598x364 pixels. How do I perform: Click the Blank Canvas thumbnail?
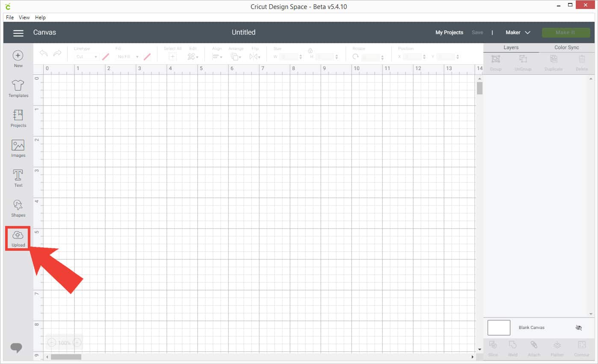pyautogui.click(x=499, y=328)
